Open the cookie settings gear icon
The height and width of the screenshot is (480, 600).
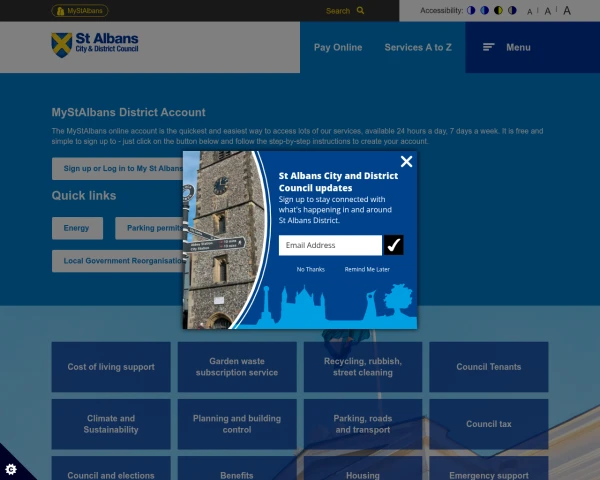tap(11, 469)
